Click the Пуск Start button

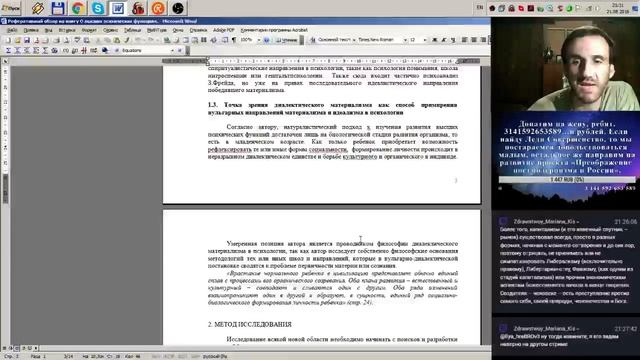tap(11, 8)
